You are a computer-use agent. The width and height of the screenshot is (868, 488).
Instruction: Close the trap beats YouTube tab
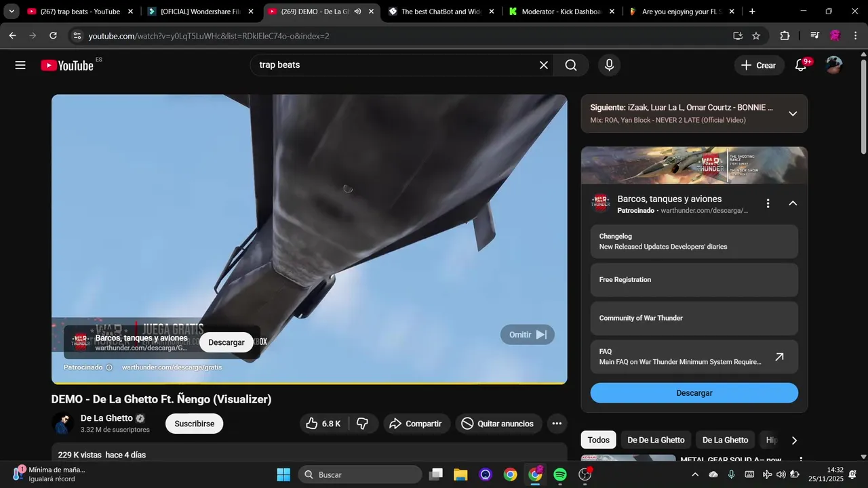(130, 12)
